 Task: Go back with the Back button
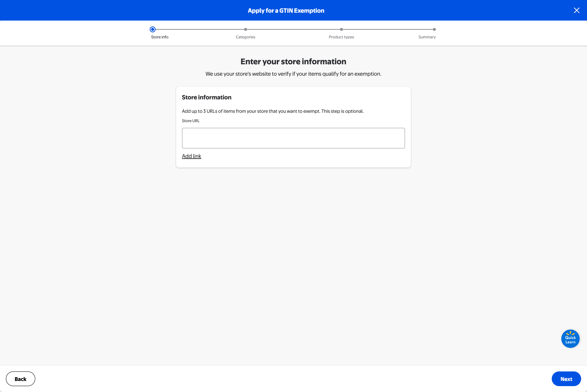21,379
